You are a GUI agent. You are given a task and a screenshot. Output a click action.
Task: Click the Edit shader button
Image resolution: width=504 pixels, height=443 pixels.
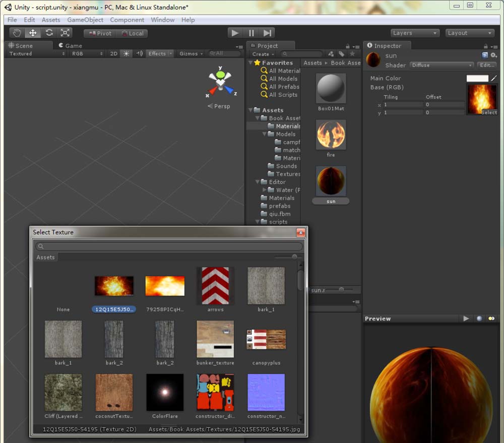click(x=487, y=65)
